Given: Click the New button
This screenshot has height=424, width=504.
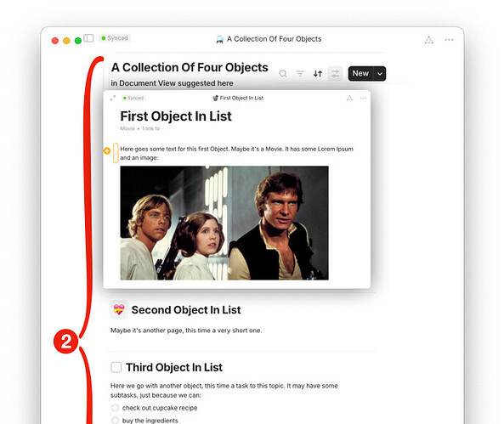Looking at the screenshot, I should click(360, 74).
